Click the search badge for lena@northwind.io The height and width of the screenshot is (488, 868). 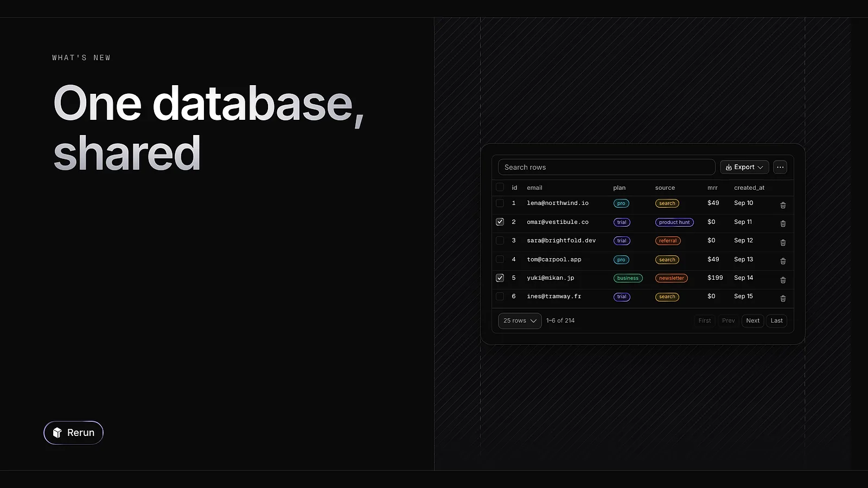pyautogui.click(x=667, y=203)
